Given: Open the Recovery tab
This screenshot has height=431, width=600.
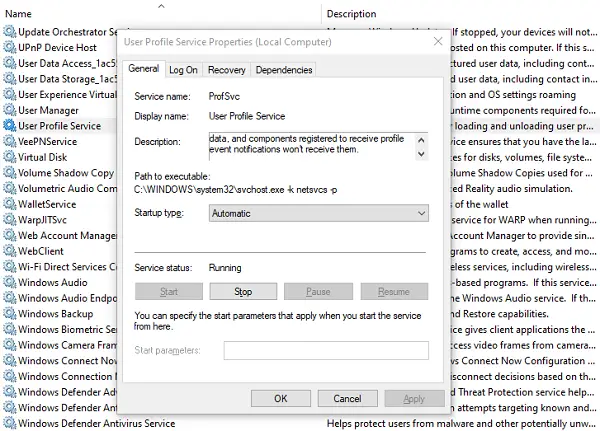Looking at the screenshot, I should point(227,70).
